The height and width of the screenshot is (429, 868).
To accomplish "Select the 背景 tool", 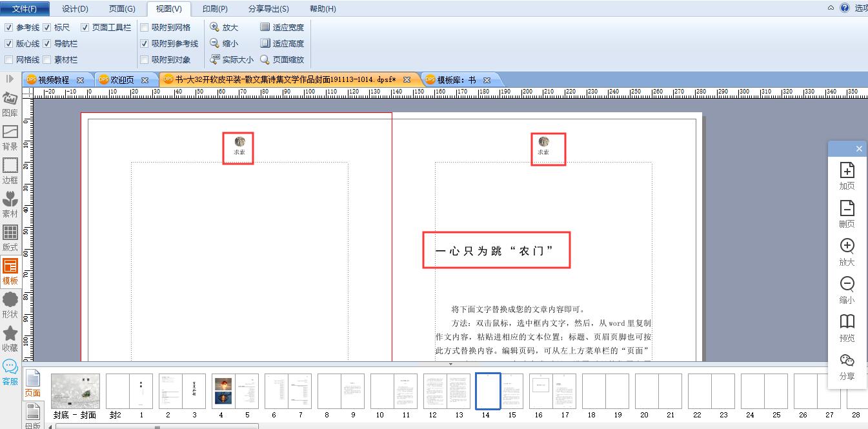I will 10,139.
